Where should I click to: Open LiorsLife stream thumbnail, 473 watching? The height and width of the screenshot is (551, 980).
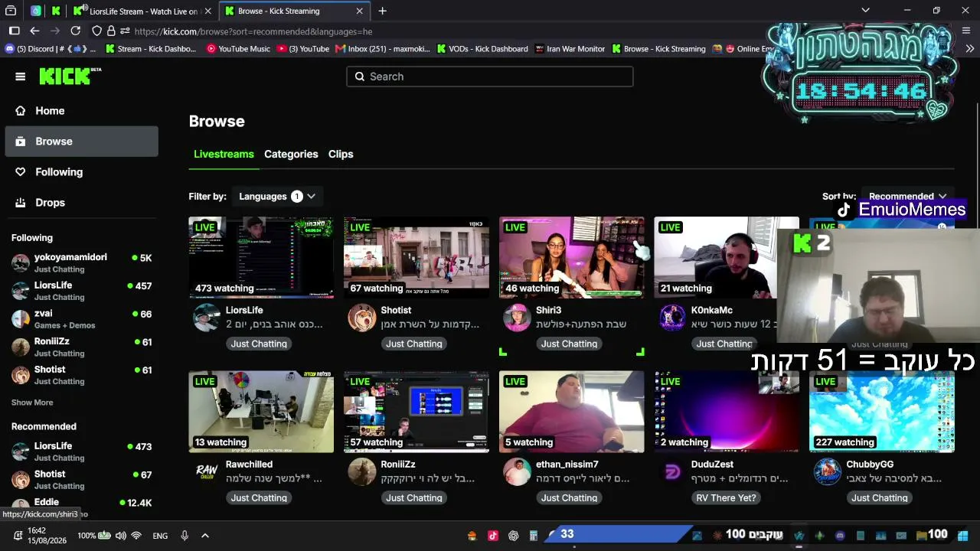click(261, 257)
